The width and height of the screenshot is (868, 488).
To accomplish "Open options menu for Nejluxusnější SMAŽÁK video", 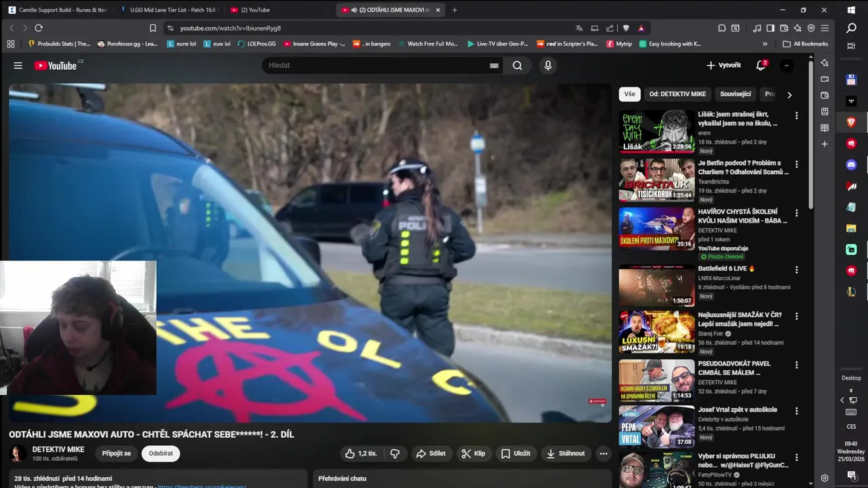I will pos(797,317).
